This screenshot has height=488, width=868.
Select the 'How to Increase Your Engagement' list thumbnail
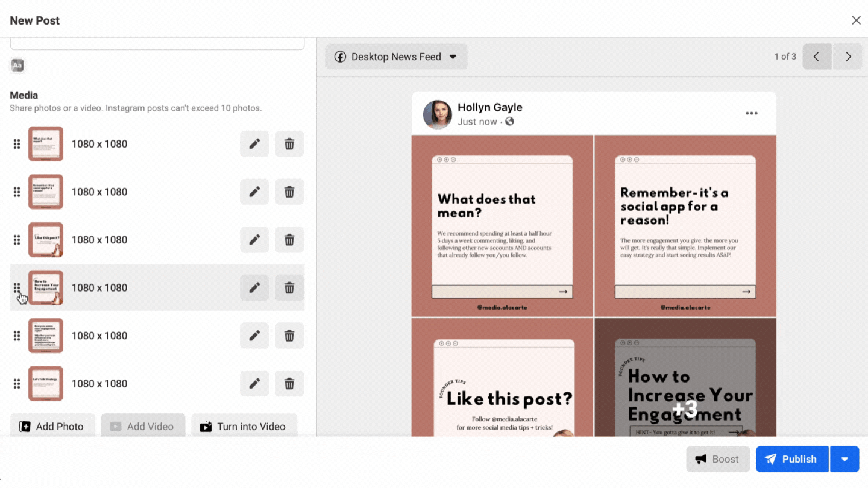(46, 288)
